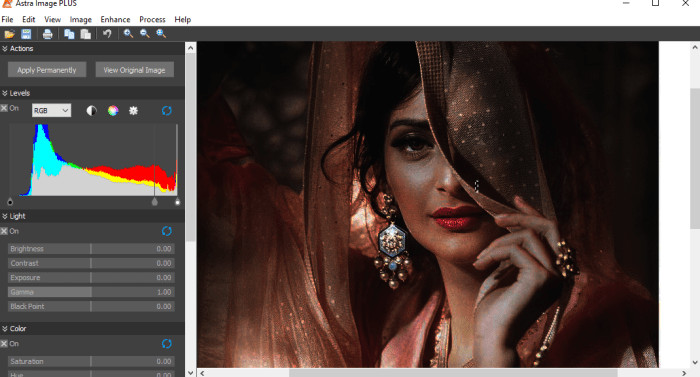700x377 pixels.
Task: Click the Astra Image app logo icon
Action: pyautogui.click(x=7, y=4)
